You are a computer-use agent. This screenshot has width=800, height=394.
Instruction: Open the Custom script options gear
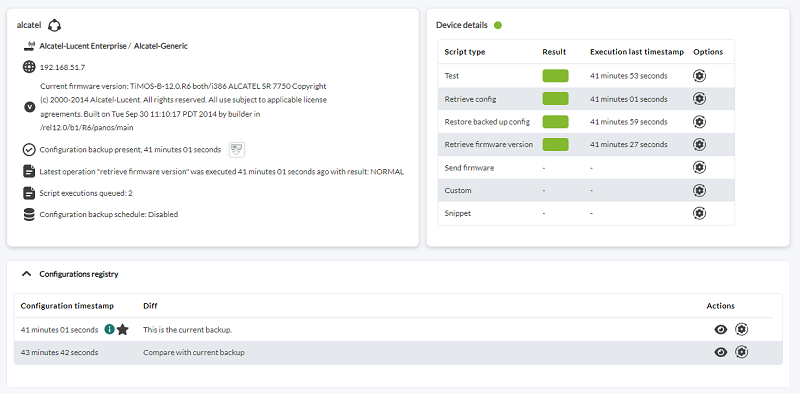coord(699,190)
